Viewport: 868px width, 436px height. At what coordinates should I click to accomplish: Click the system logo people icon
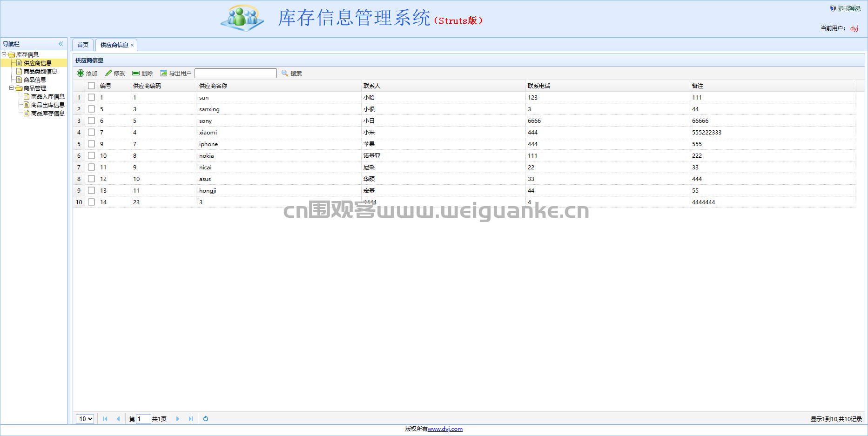click(x=242, y=19)
